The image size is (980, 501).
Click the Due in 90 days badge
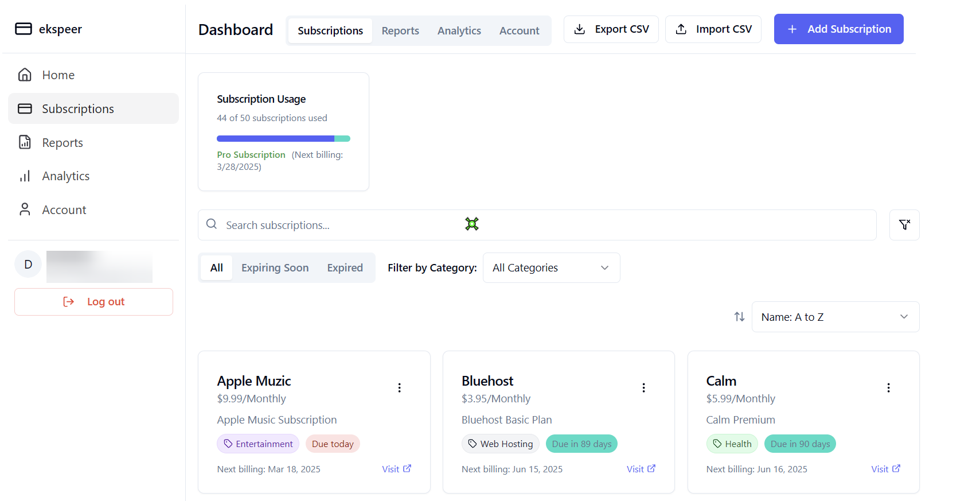800,444
